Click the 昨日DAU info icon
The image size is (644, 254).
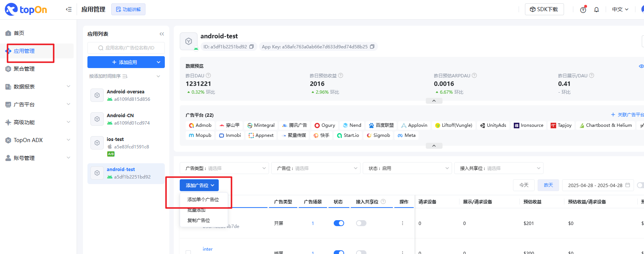point(208,75)
